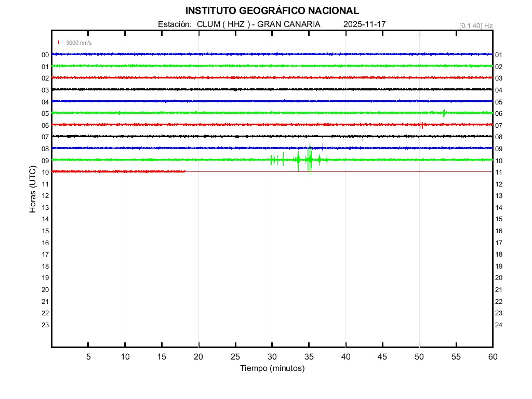The image size is (532, 399).
Task: Select the 60 minute tick label
Action: click(492, 357)
